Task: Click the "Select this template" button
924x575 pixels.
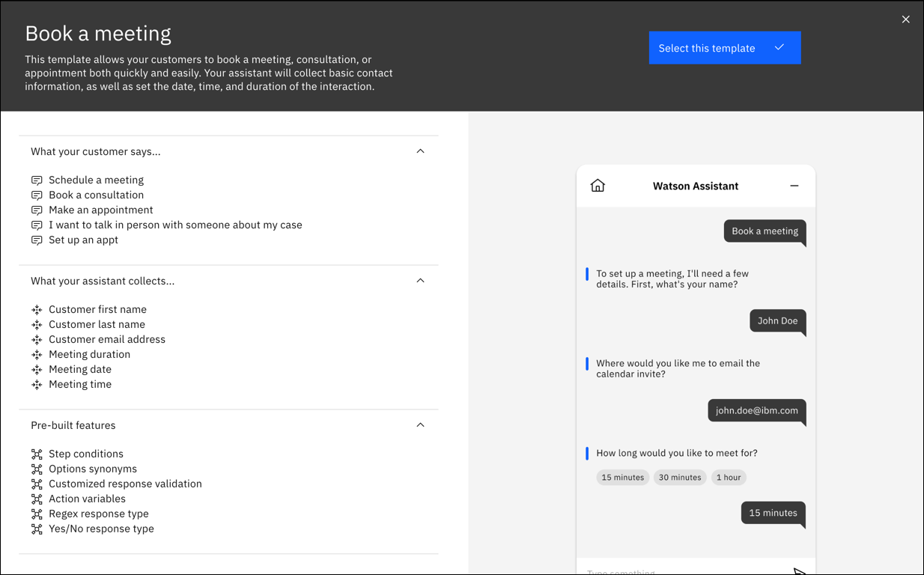Action: tap(706, 47)
